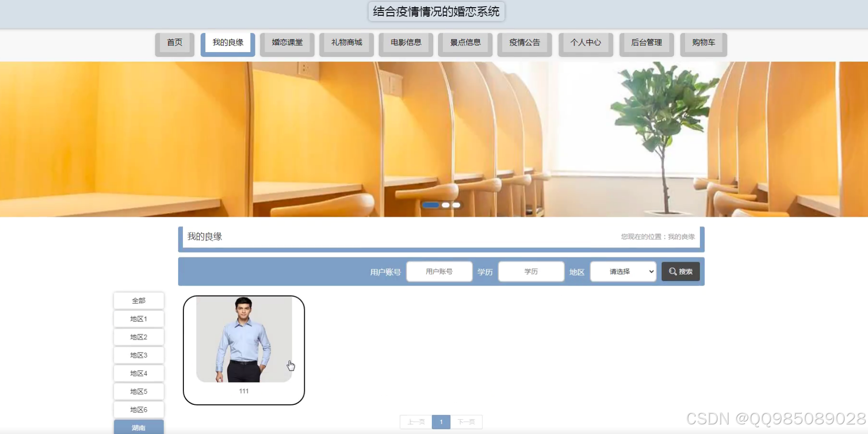Open the 电影信息 page

[406, 42]
